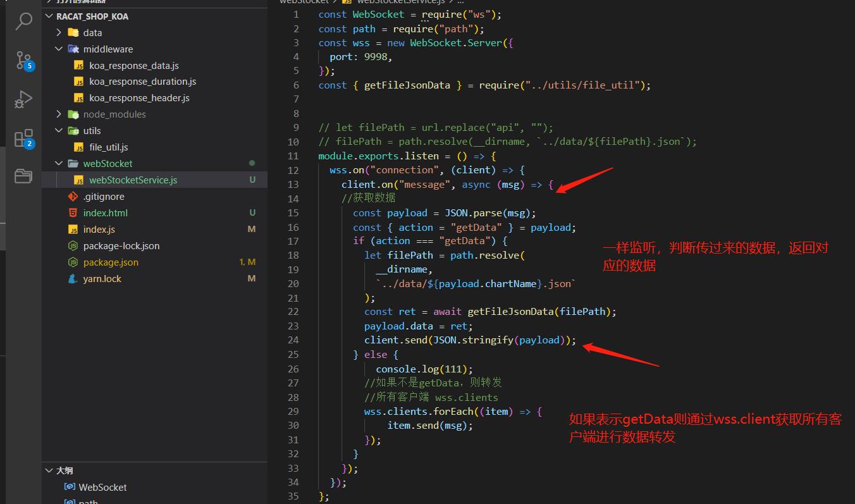
Task: Select the webStocket folder
Action: 154,164
